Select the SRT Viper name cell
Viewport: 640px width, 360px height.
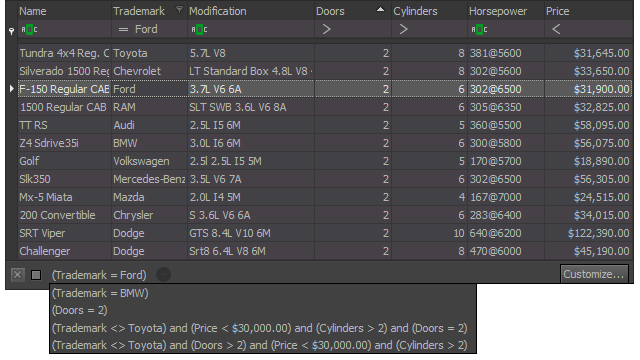click(x=64, y=233)
